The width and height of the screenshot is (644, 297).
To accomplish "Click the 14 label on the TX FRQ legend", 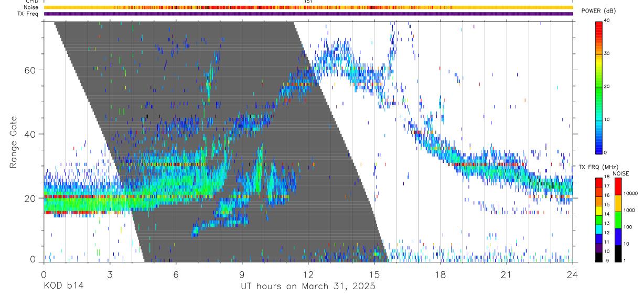I will [607, 214].
